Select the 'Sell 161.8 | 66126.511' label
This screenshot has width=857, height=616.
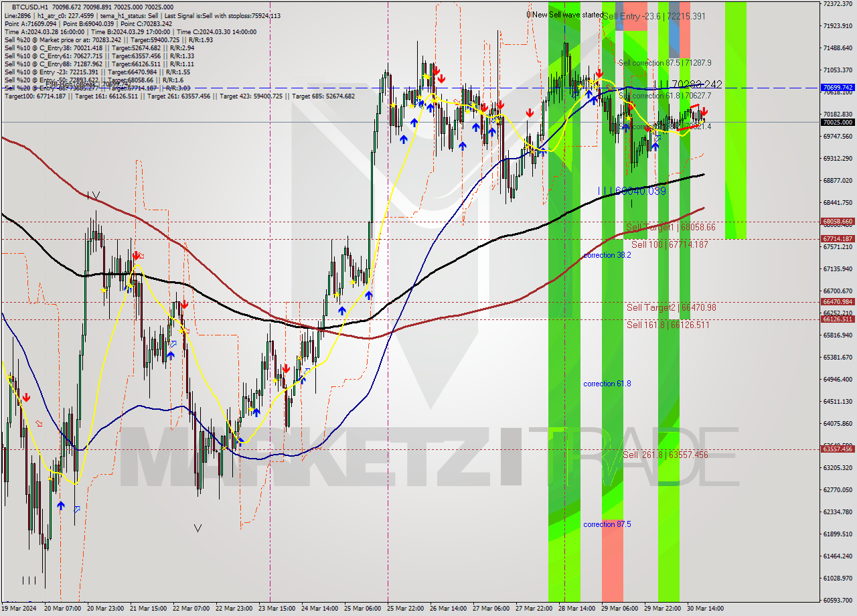pyautogui.click(x=668, y=325)
